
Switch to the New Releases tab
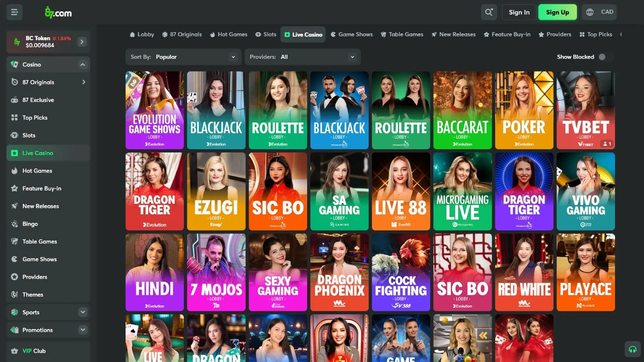(x=453, y=35)
